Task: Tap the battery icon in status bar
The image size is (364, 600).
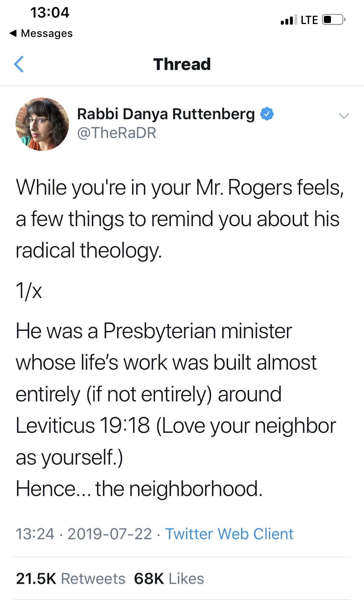Action: tap(334, 20)
